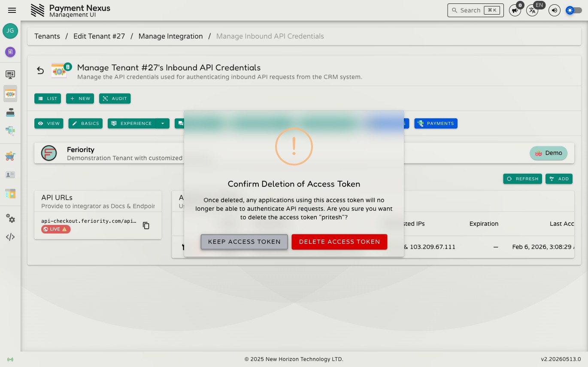
Task: Go to Tenants breadcrumb
Action: click(x=47, y=36)
